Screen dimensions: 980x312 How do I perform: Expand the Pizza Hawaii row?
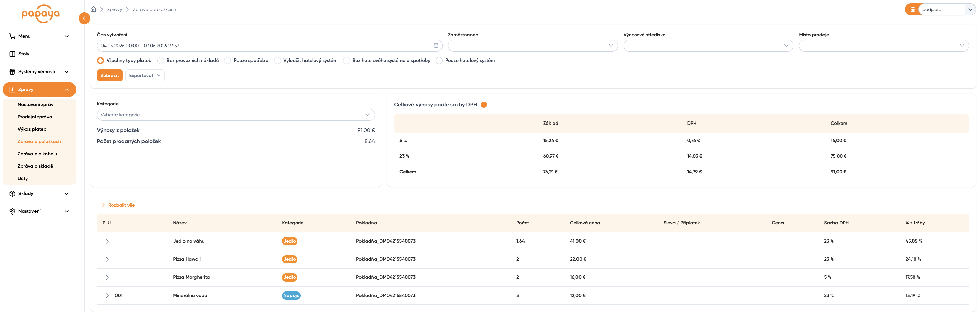pos(107,259)
